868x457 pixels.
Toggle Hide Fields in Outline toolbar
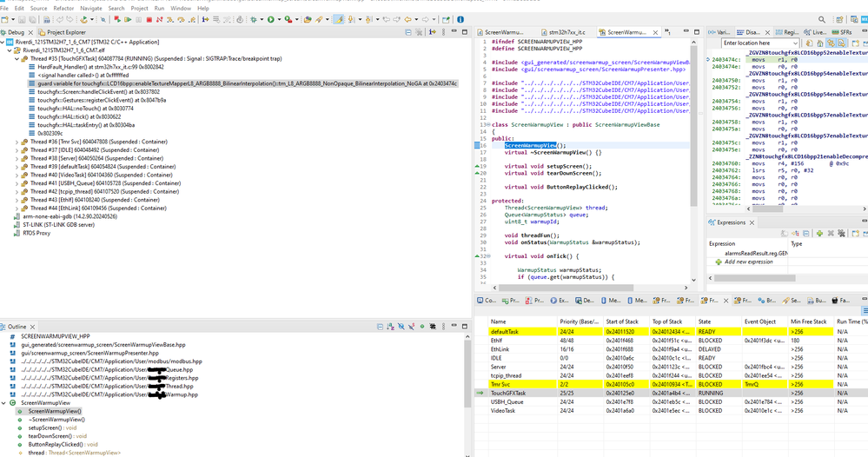tap(401, 327)
